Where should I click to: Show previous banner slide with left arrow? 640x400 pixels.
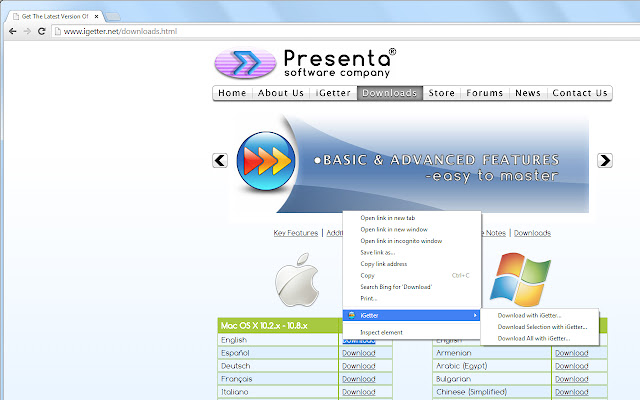pos(220,160)
